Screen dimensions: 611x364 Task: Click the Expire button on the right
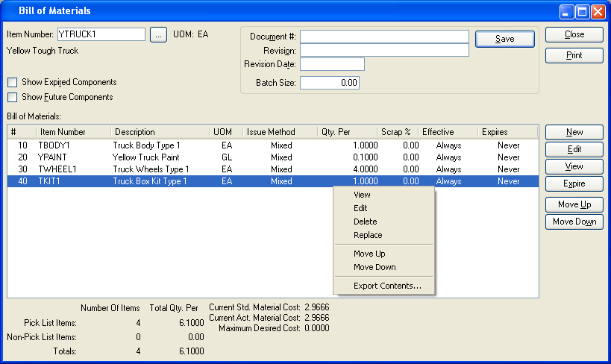point(574,183)
